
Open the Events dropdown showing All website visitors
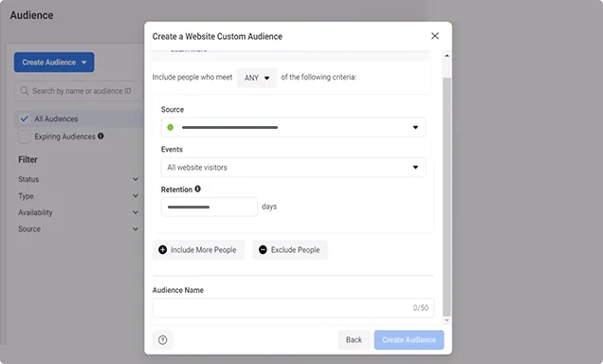[x=293, y=167]
